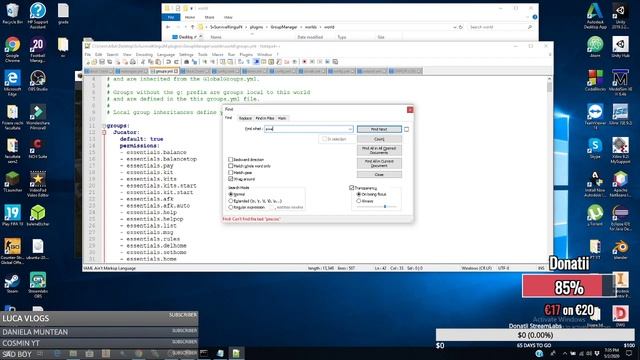Enable Backward direction checkbox
Viewport: 640px width, 360px height.
[231, 160]
